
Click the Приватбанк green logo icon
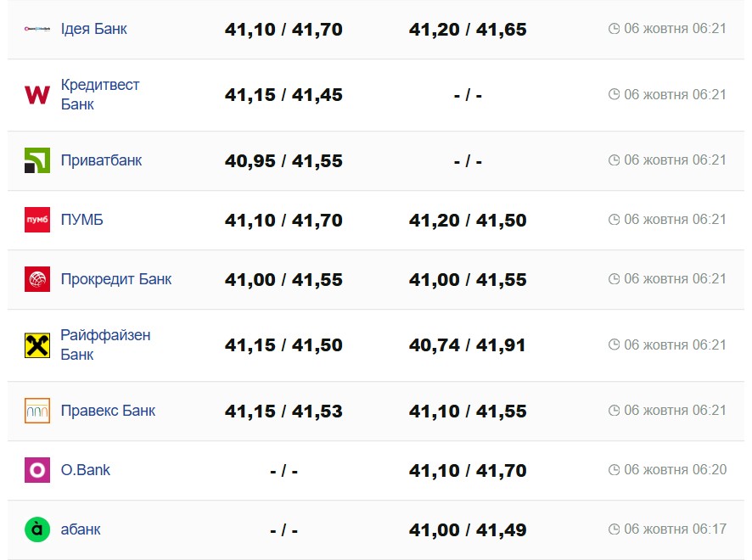pyautogui.click(x=37, y=160)
